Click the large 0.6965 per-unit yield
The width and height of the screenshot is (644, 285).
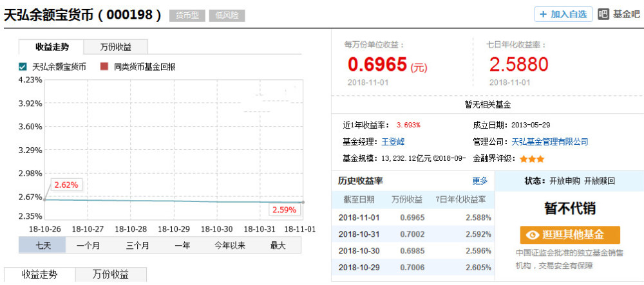[x=377, y=64]
